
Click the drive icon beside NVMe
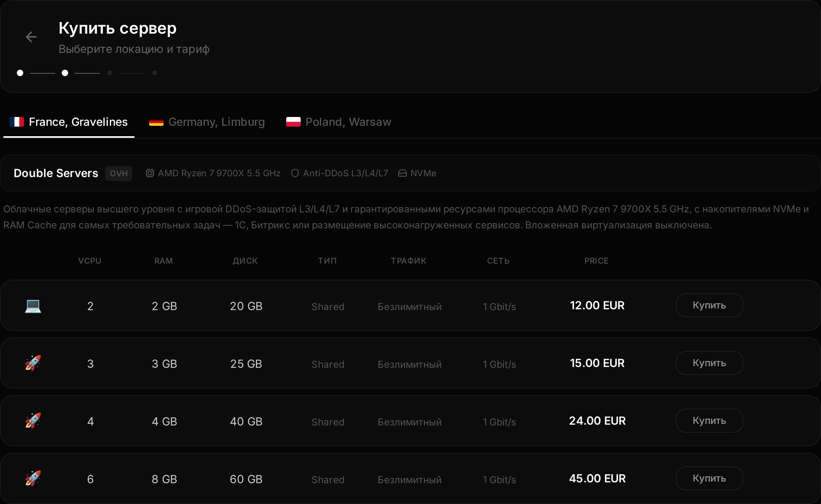(x=402, y=173)
